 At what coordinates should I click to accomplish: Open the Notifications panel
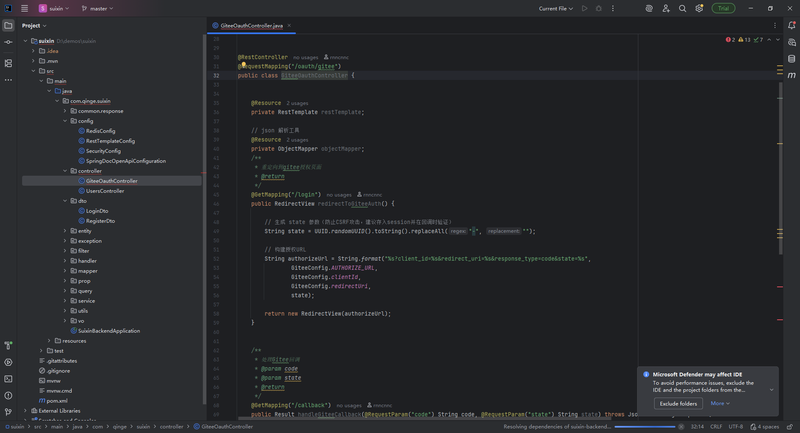(792, 26)
